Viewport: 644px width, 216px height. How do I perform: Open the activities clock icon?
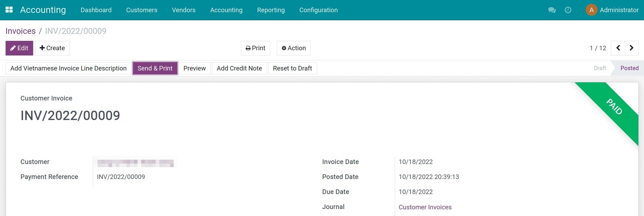[568, 10]
